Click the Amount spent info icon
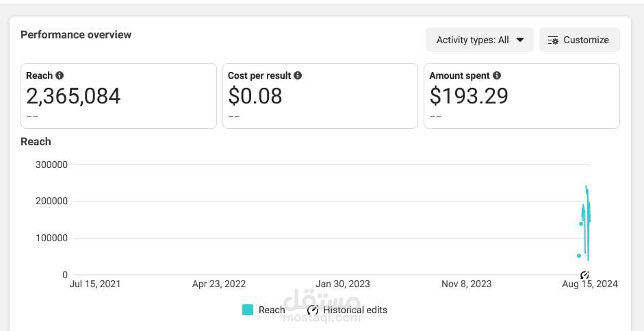Screen dimensions: 644x331 [497, 75]
